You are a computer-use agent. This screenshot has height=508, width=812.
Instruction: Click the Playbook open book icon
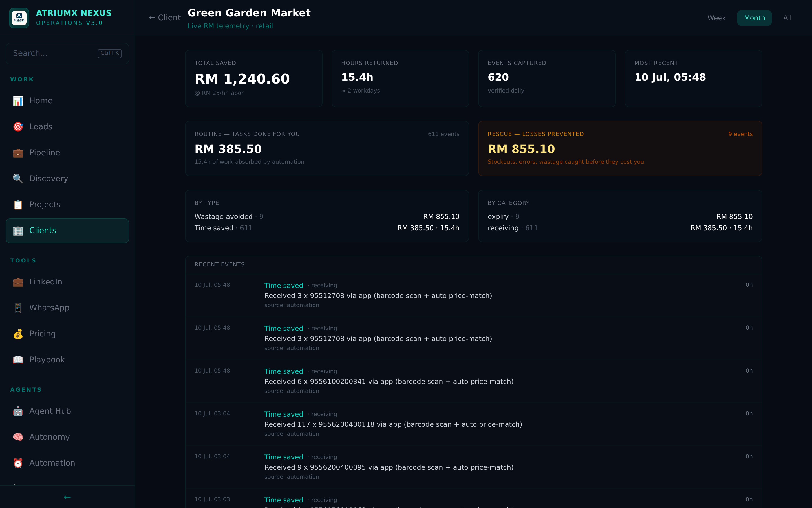[18, 360]
